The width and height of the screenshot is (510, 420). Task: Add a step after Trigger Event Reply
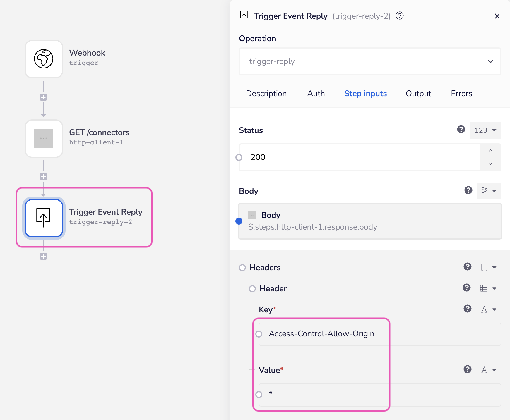point(43,256)
